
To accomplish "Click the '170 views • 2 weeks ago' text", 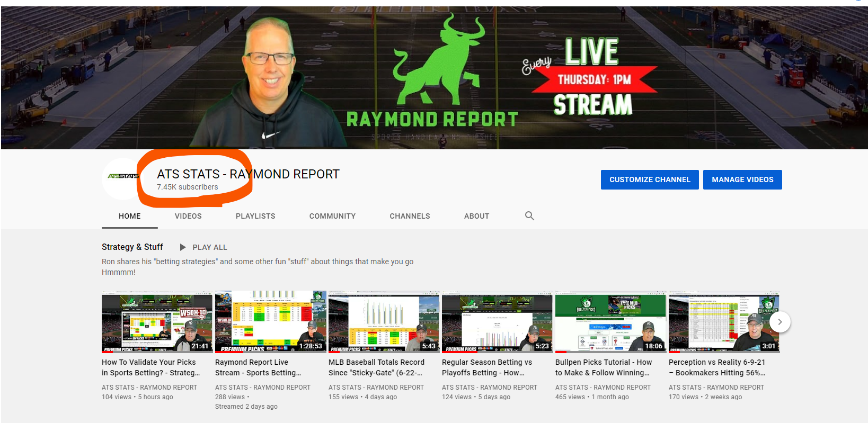I will (705, 397).
